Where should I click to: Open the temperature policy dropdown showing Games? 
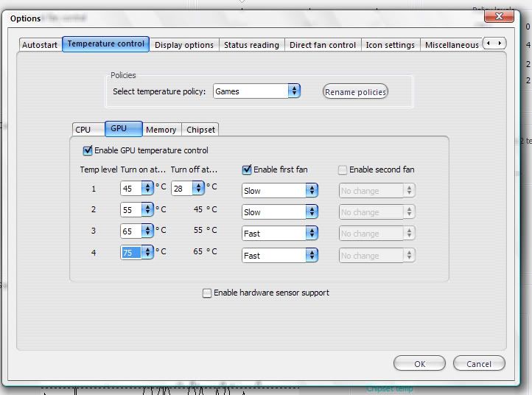[256, 91]
